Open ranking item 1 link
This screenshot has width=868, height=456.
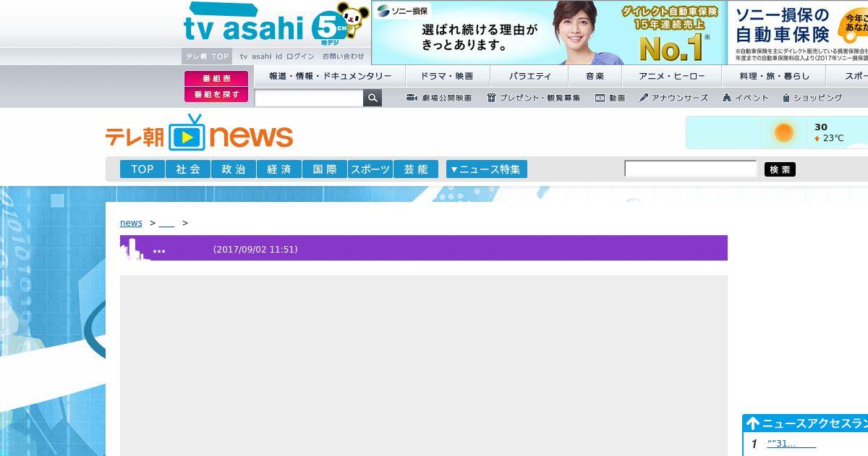coord(791,444)
